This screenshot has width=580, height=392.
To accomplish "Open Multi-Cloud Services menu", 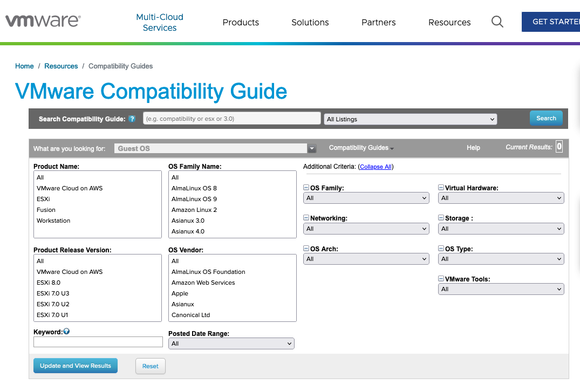I will point(160,22).
